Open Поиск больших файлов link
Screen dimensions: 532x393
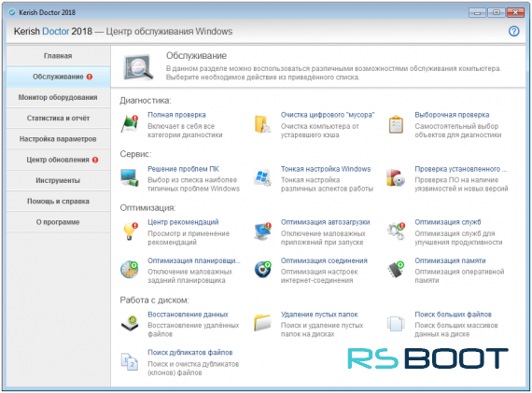tap(453, 315)
